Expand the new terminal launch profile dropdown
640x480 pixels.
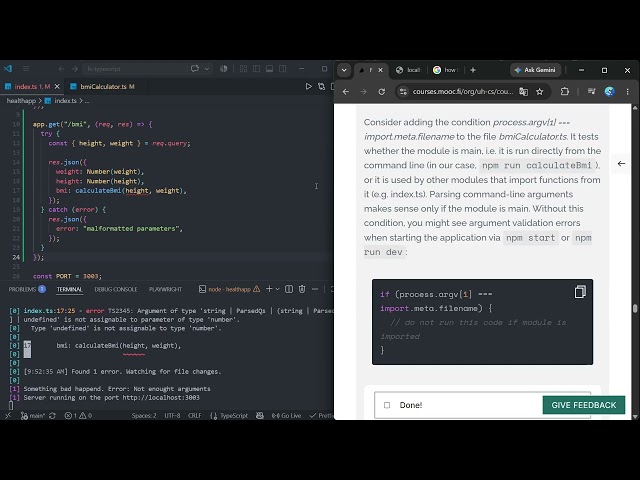[x=278, y=289]
